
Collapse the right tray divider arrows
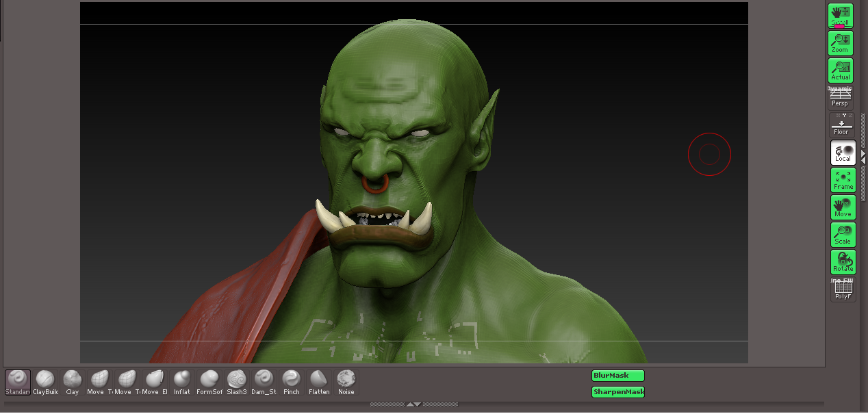coord(863,157)
